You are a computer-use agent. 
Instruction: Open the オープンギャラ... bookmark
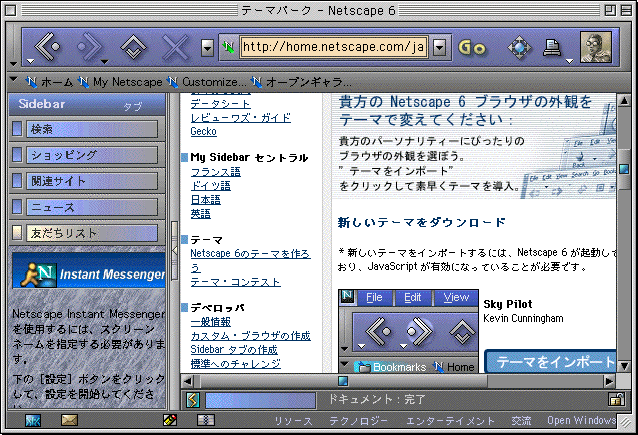(x=300, y=82)
